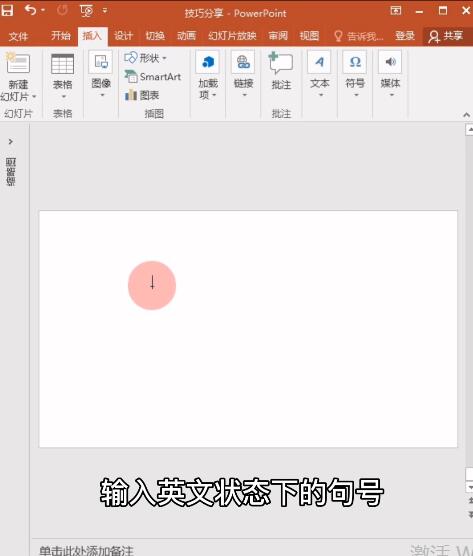The height and width of the screenshot is (556, 473).
Task: Open the 动画 tab
Action: [x=187, y=35]
